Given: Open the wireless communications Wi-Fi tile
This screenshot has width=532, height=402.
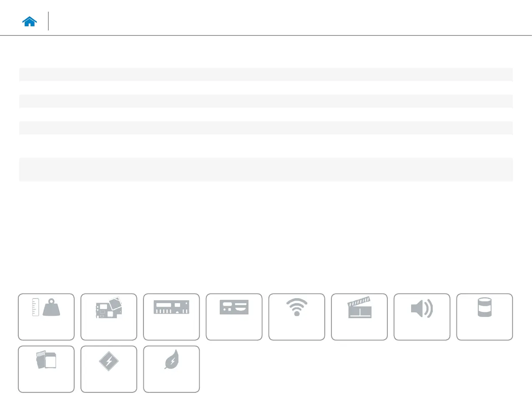Looking at the screenshot, I should click(x=297, y=317).
